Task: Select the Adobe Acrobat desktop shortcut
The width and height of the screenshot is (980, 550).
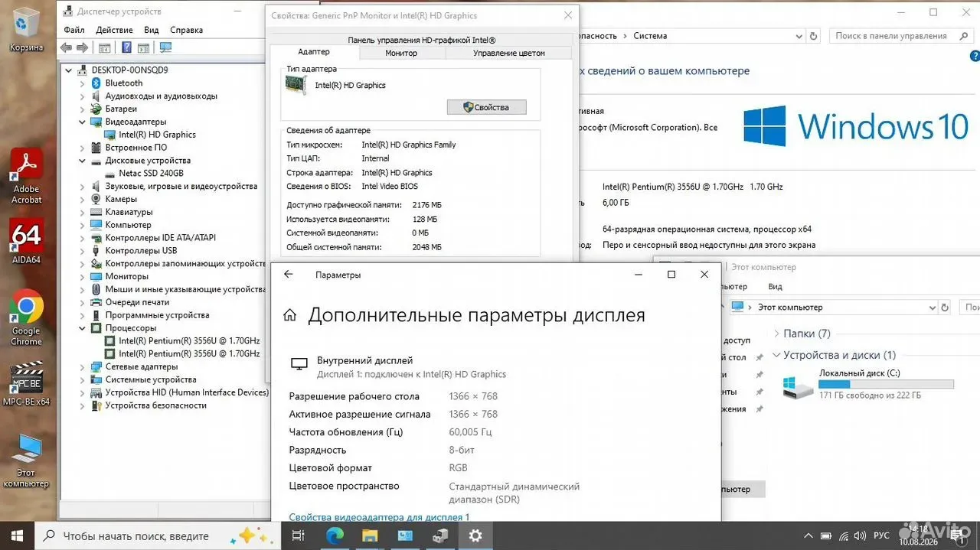Action: (x=27, y=177)
